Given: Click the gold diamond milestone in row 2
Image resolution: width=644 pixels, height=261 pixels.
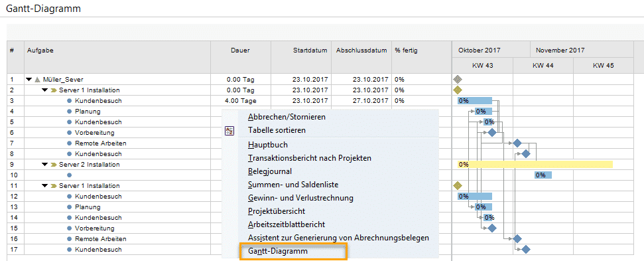Looking at the screenshot, I should [x=457, y=90].
